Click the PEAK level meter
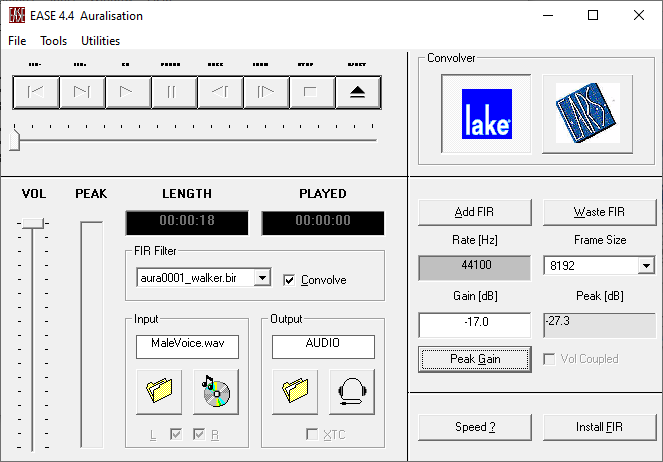663x462 pixels. click(92, 334)
